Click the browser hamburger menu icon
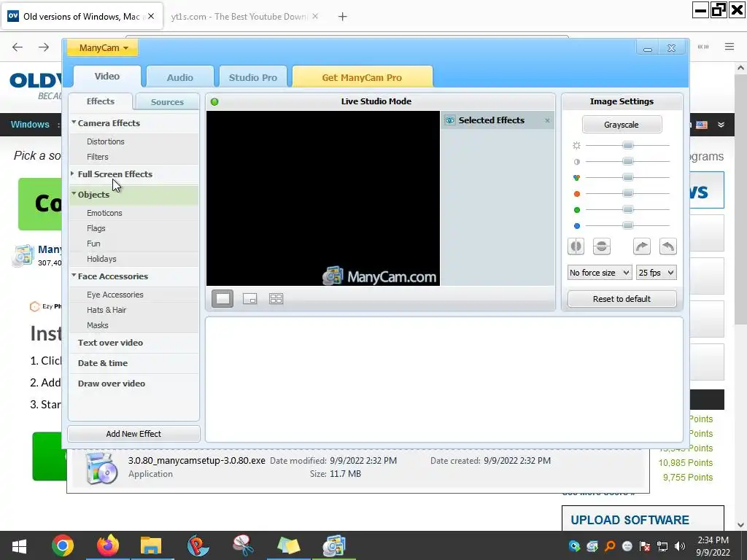Image resolution: width=747 pixels, height=560 pixels. 729,47
